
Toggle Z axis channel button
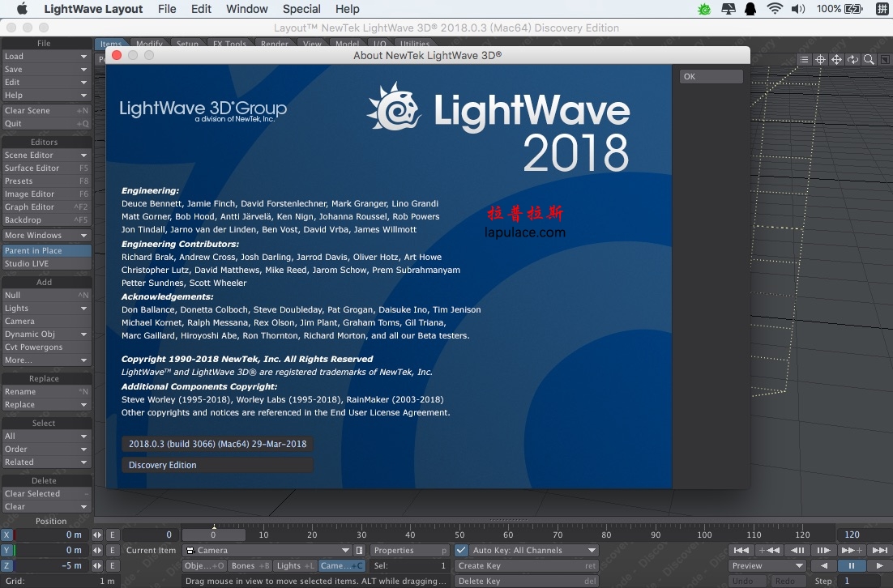pos(6,566)
